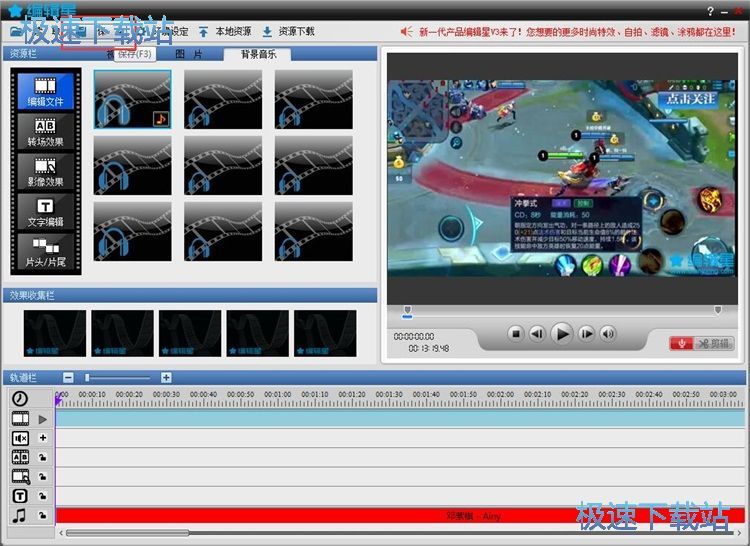Click the preview seek bar end marker

(717, 310)
